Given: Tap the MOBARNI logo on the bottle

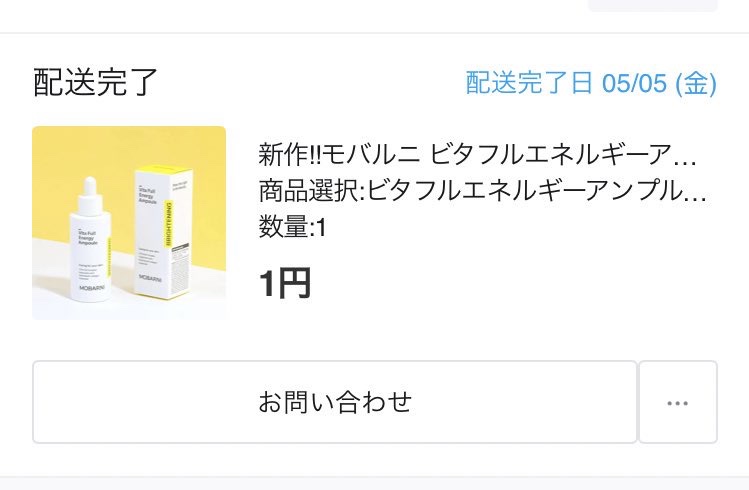Looking at the screenshot, I should (x=92, y=288).
